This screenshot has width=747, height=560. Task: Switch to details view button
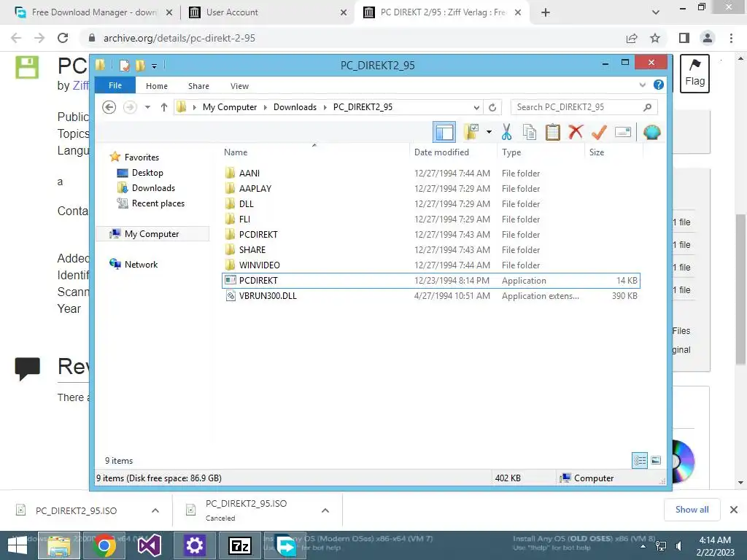pos(640,461)
